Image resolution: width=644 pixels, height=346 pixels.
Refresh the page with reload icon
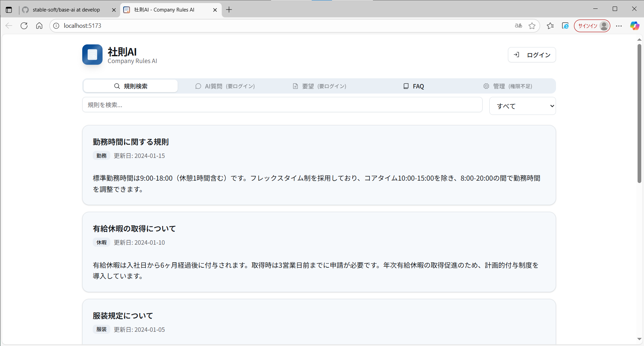tap(24, 26)
